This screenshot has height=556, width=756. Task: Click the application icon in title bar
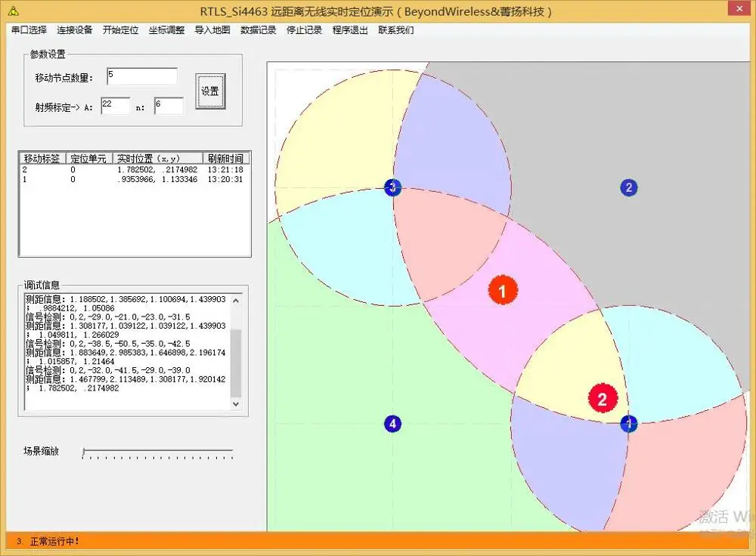pyautogui.click(x=14, y=11)
